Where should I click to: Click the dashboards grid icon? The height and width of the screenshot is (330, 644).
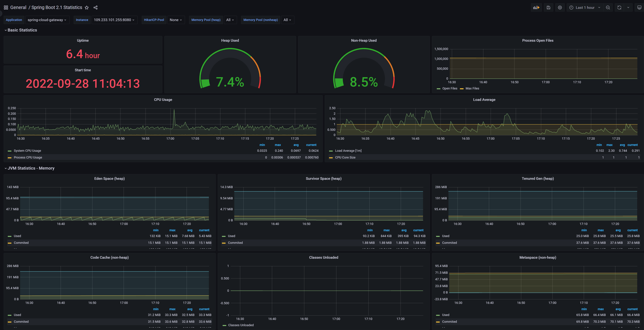tap(6, 7)
